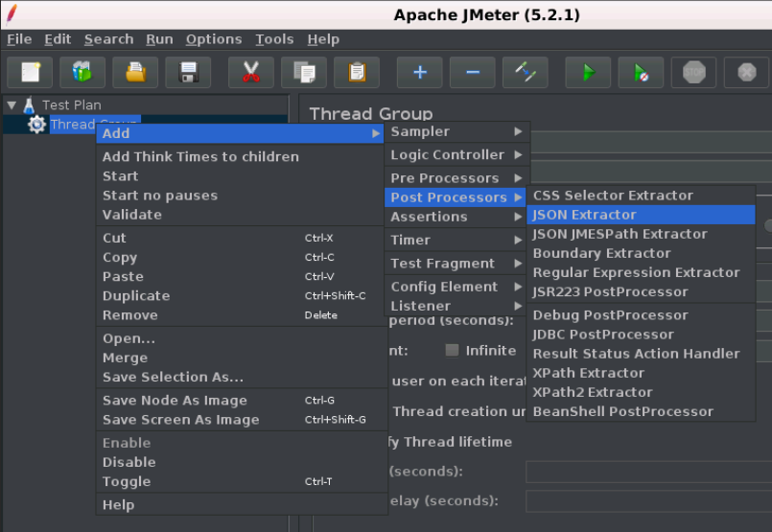The width and height of the screenshot is (772, 532).
Task: Select XPath2 Extractor entry
Action: click(x=641, y=392)
